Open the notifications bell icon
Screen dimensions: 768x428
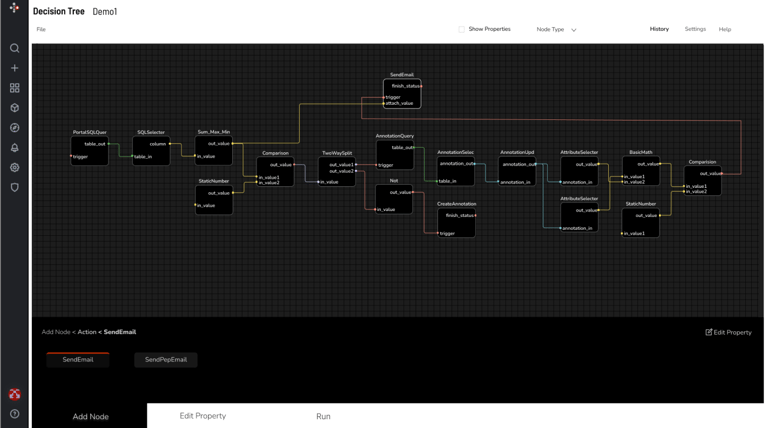coord(15,147)
